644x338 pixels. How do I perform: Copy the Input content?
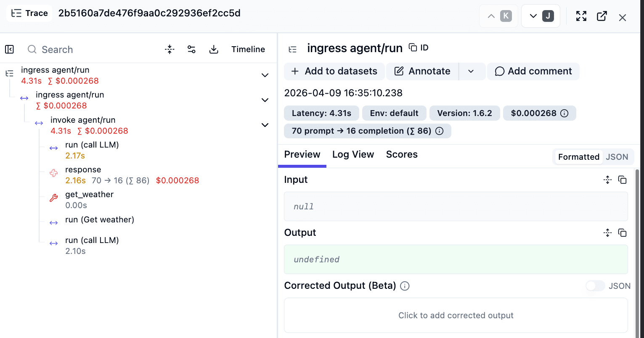[622, 180]
